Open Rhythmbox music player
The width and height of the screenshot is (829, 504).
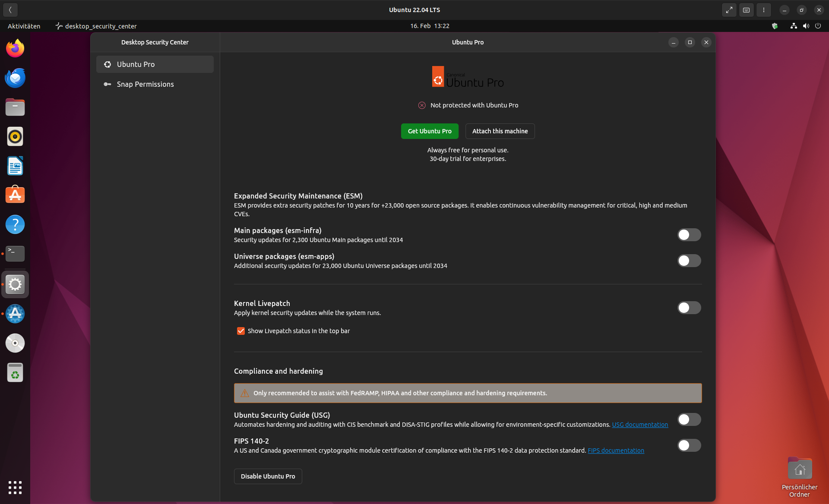coord(15,136)
